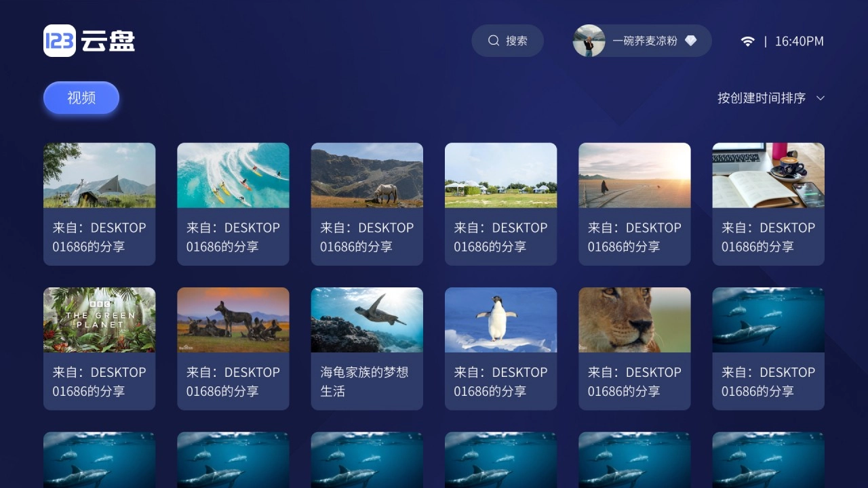
Task: Open the wild dogs at sunset video
Action: pyautogui.click(x=233, y=320)
